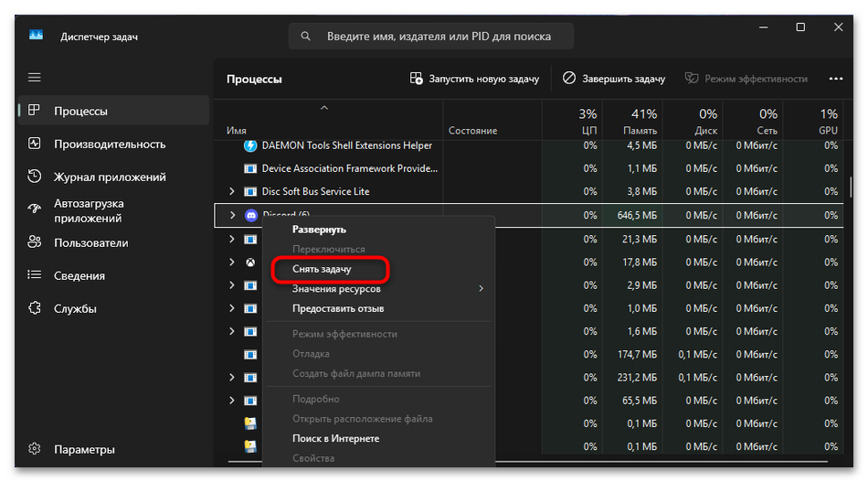Open the Значения ресурсов submenu arrow
Screen dimensions: 868x482
(x=481, y=289)
